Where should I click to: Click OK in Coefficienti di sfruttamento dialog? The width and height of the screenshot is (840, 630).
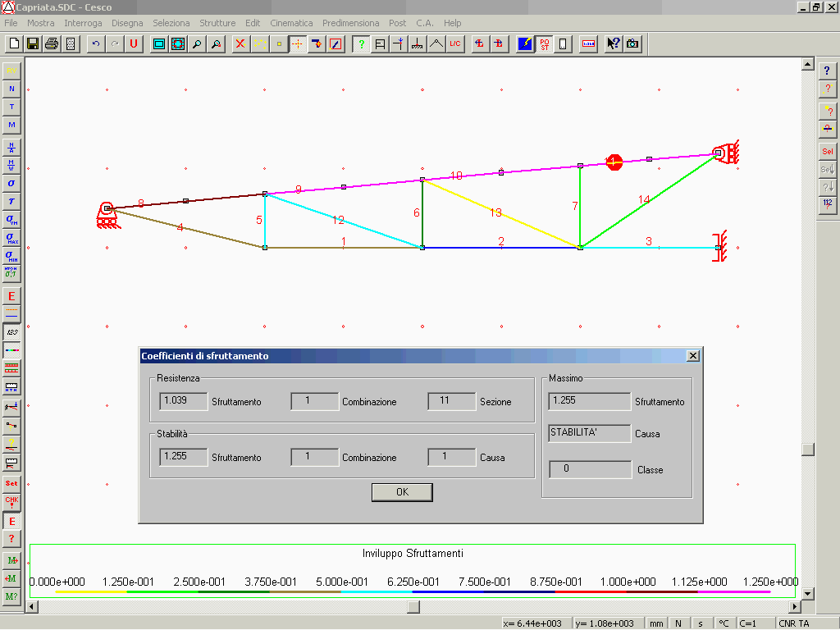(x=402, y=492)
